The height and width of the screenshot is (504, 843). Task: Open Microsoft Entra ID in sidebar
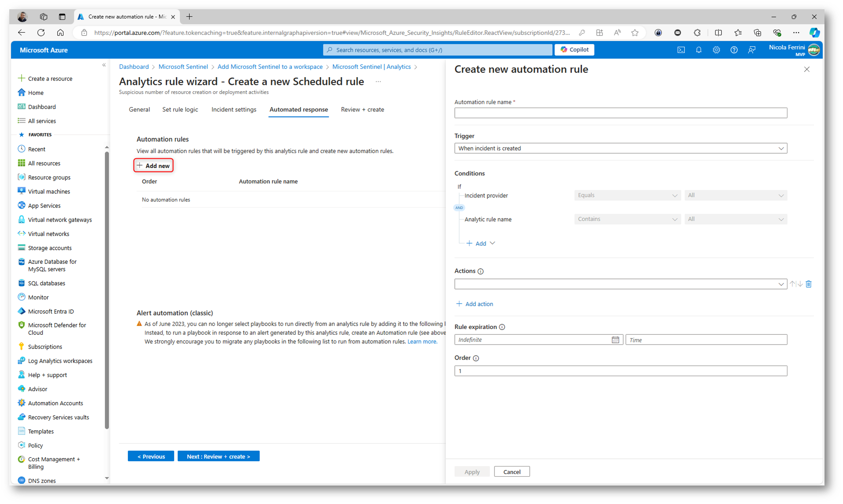pyautogui.click(x=51, y=311)
